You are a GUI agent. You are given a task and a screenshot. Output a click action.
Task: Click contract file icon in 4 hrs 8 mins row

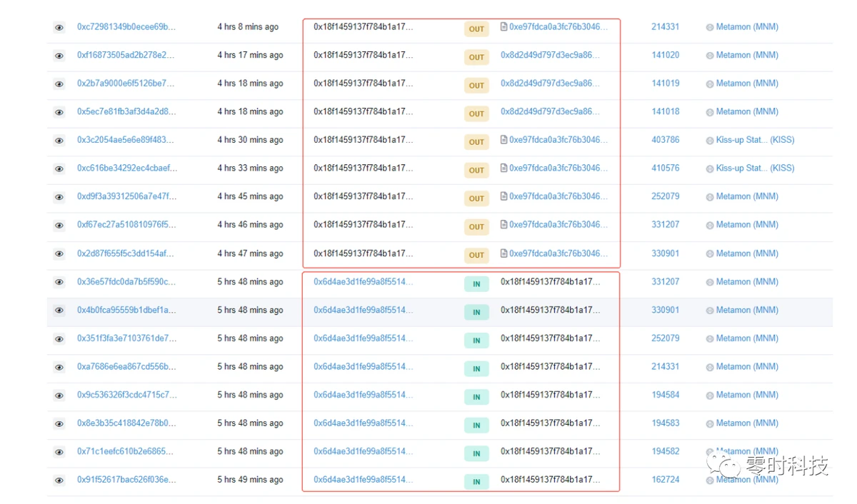(x=503, y=27)
